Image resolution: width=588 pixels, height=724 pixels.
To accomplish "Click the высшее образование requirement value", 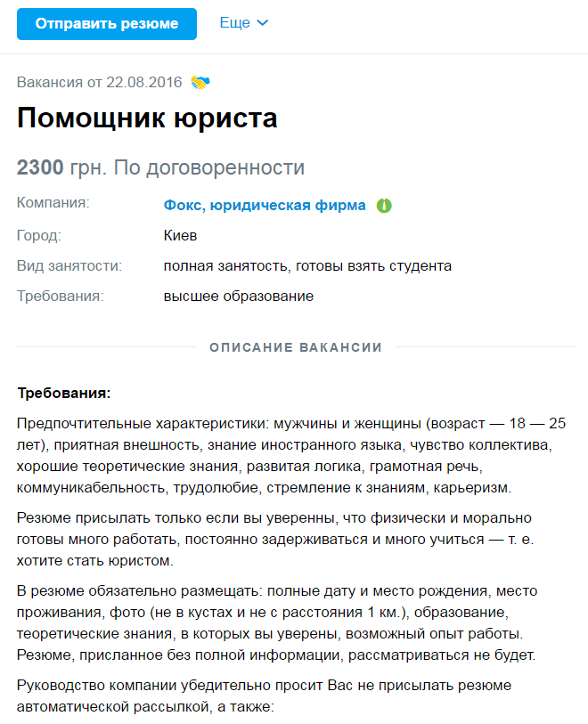I will point(238,296).
